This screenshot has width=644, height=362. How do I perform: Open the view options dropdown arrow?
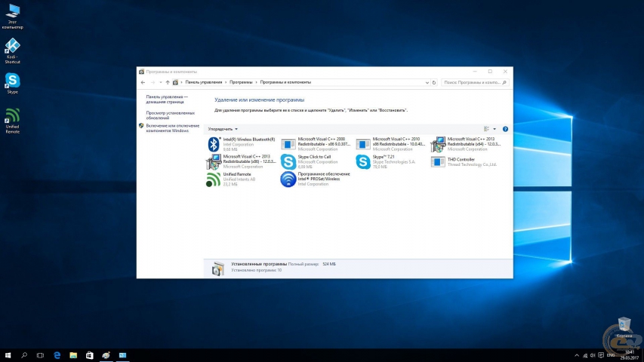pos(495,129)
